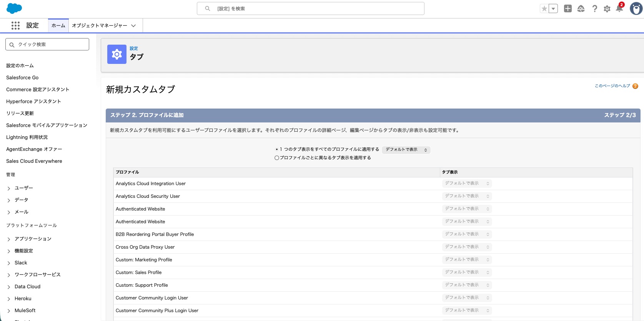Open tab visibility dropdown for Customer Community Plus Login User
This screenshot has height=321, width=644.
pyautogui.click(x=467, y=311)
